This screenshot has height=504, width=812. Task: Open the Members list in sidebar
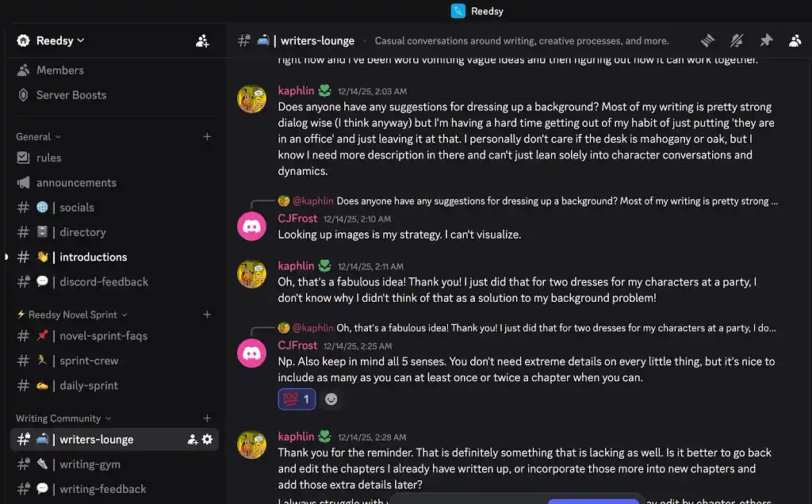59,71
